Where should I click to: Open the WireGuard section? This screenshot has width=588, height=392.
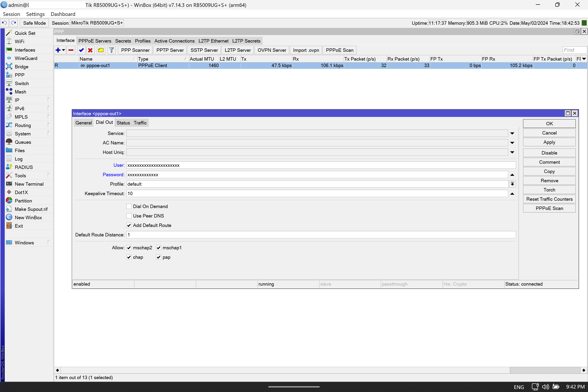(26, 58)
